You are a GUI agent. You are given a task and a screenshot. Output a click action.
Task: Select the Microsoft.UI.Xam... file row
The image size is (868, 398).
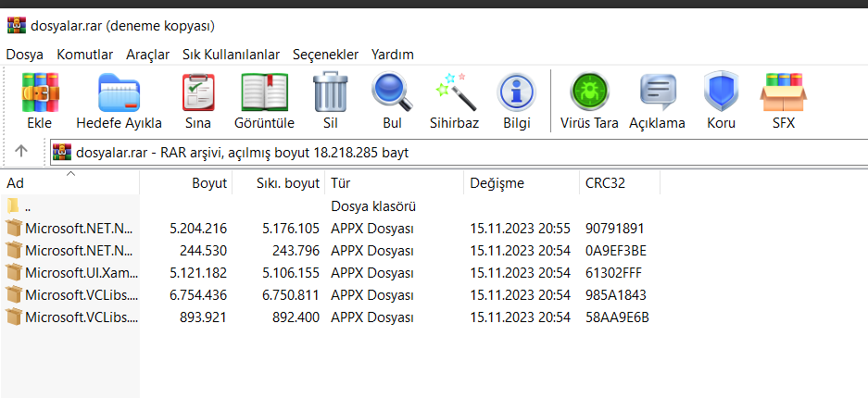pos(81,272)
